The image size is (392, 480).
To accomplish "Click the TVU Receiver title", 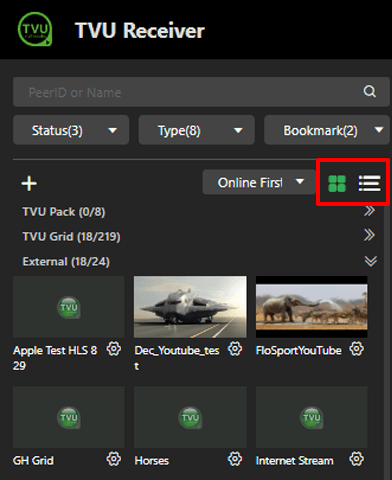I will point(140,31).
